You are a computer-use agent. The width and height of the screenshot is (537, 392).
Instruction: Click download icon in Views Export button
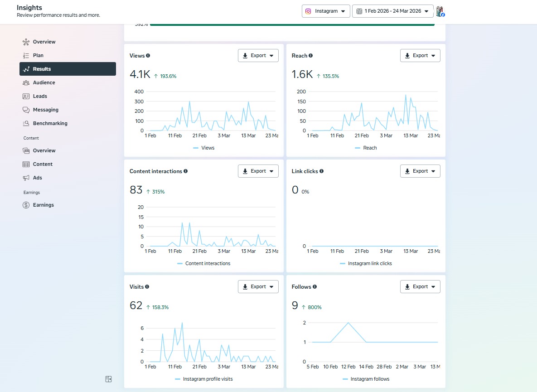point(245,55)
